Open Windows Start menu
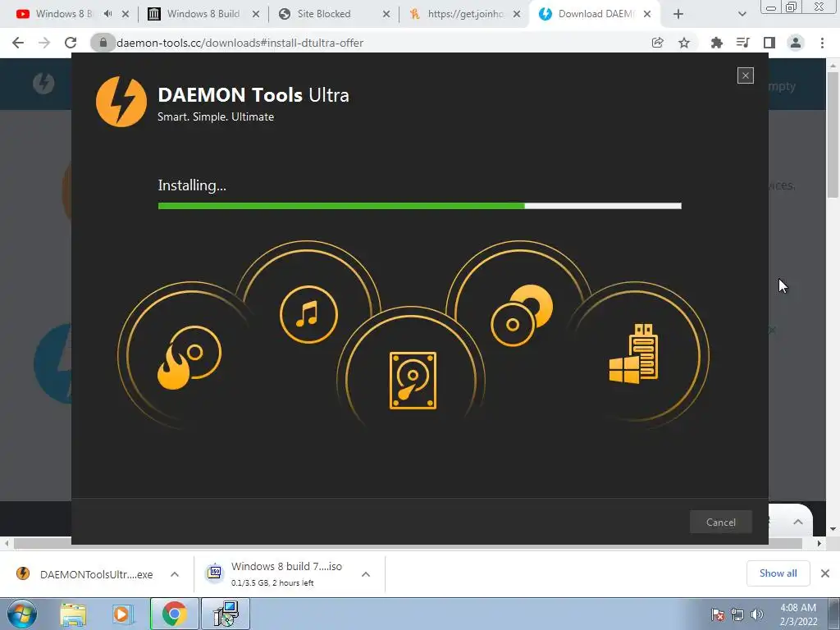This screenshot has height=630, width=840. (x=22, y=614)
